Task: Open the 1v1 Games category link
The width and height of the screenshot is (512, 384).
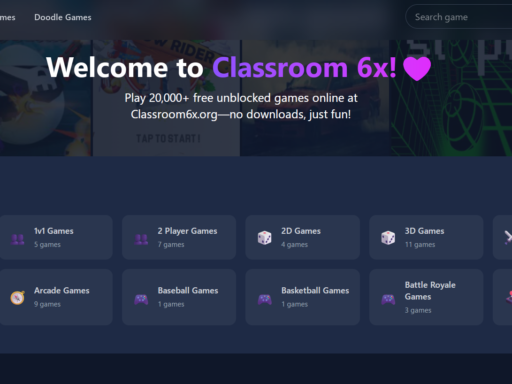Action: [56, 237]
